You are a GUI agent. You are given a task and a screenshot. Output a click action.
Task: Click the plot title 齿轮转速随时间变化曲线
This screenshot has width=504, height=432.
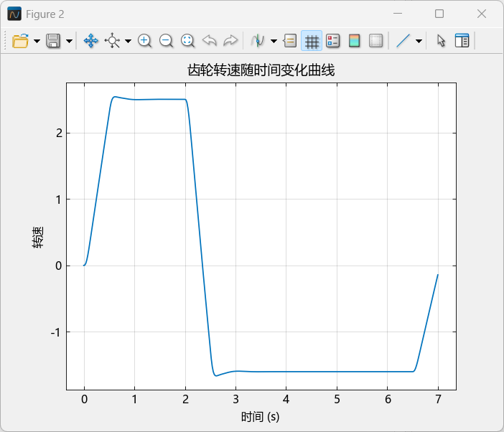pos(261,70)
